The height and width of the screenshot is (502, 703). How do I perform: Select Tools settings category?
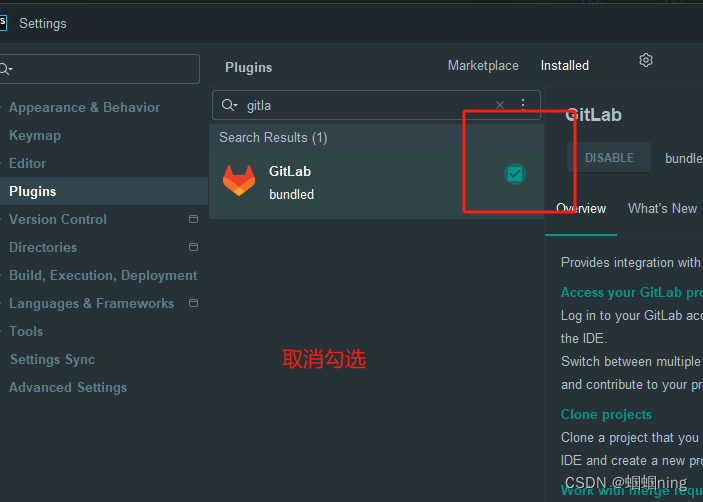pyautogui.click(x=26, y=332)
